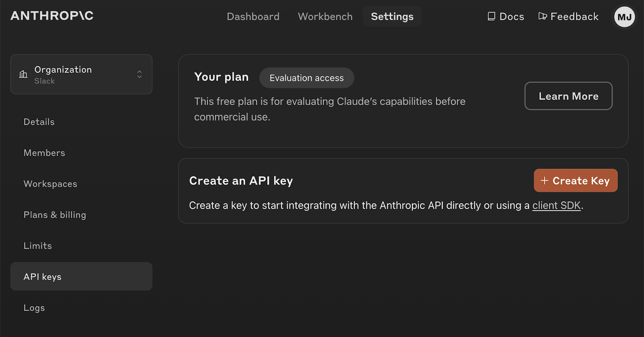The width and height of the screenshot is (644, 337).
Task: Open Logs from the sidebar
Action: 34,308
